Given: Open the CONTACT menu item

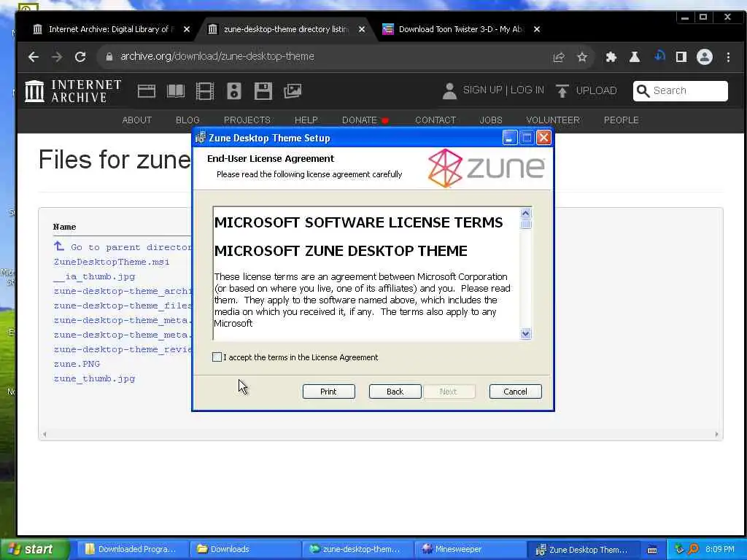Looking at the screenshot, I should pos(435,120).
